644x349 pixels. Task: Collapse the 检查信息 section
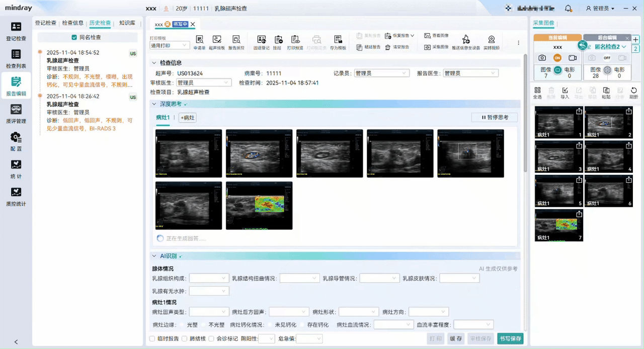(x=154, y=63)
